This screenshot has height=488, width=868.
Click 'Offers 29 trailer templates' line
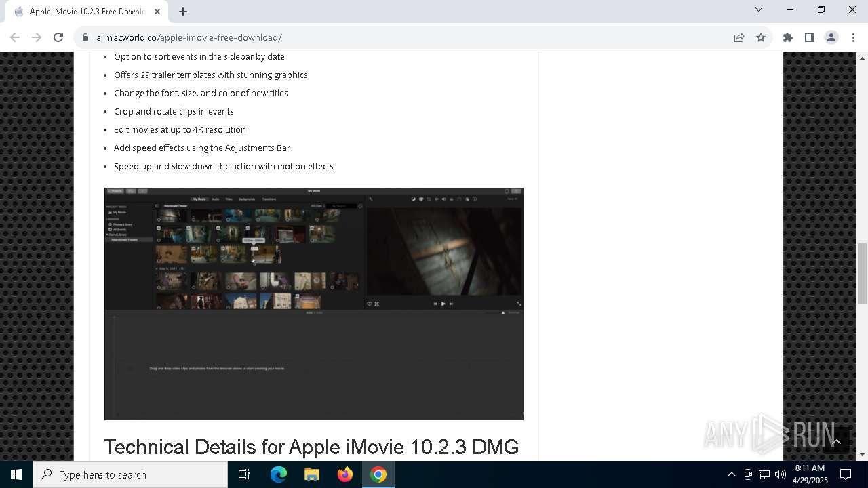(211, 75)
